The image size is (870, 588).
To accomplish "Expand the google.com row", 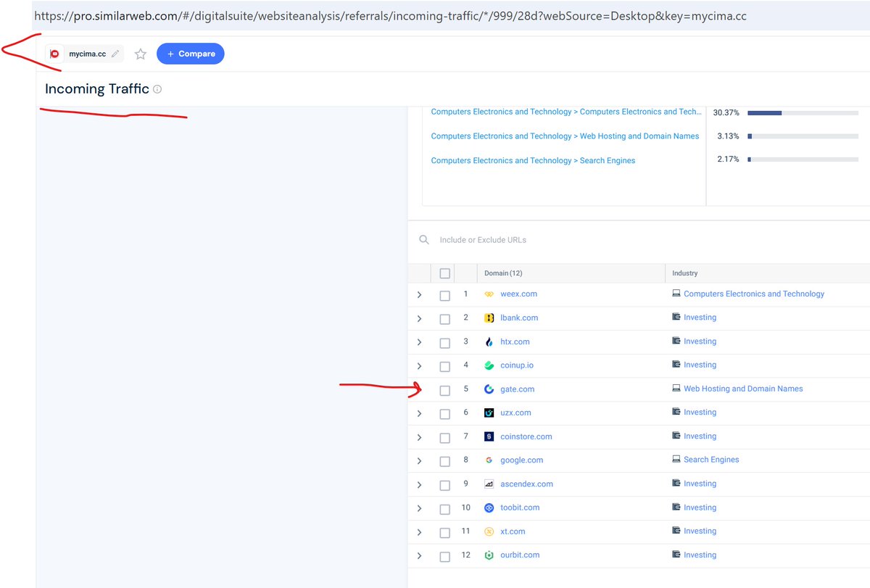I will [x=419, y=461].
